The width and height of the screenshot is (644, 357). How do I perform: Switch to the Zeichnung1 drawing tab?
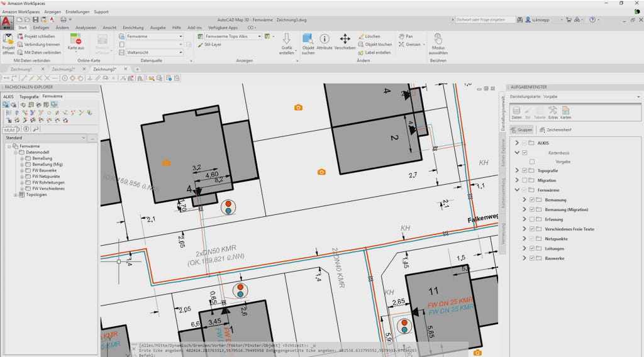[x=21, y=69]
